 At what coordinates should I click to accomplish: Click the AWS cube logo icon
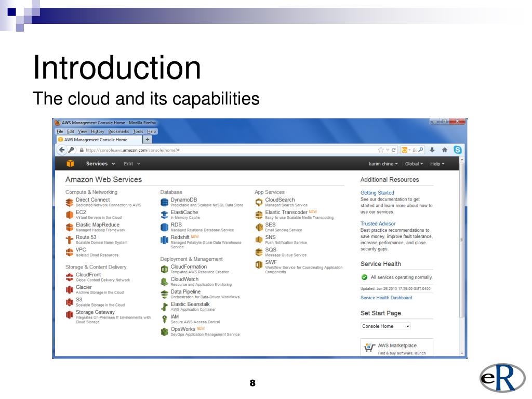[70, 164]
